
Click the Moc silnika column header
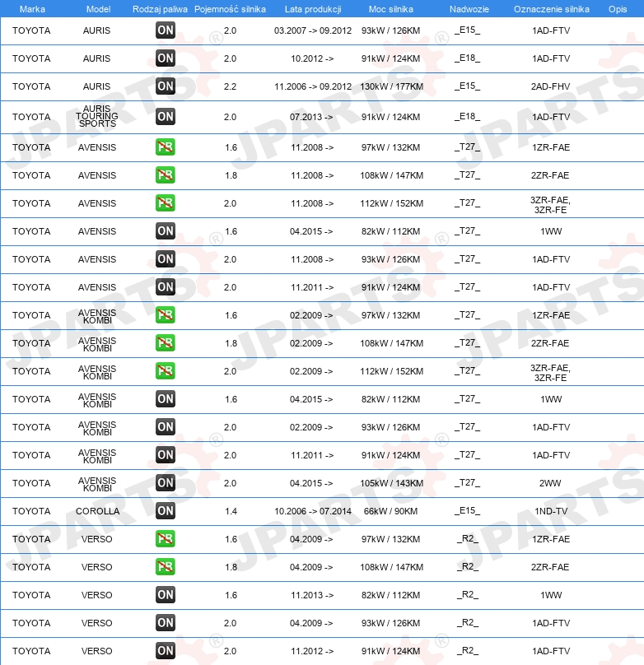[390, 9]
